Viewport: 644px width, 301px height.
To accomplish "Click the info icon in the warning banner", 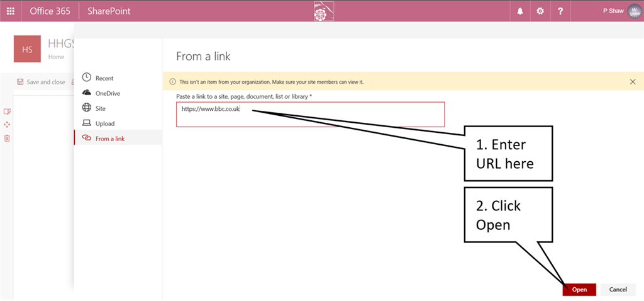I will 173,82.
